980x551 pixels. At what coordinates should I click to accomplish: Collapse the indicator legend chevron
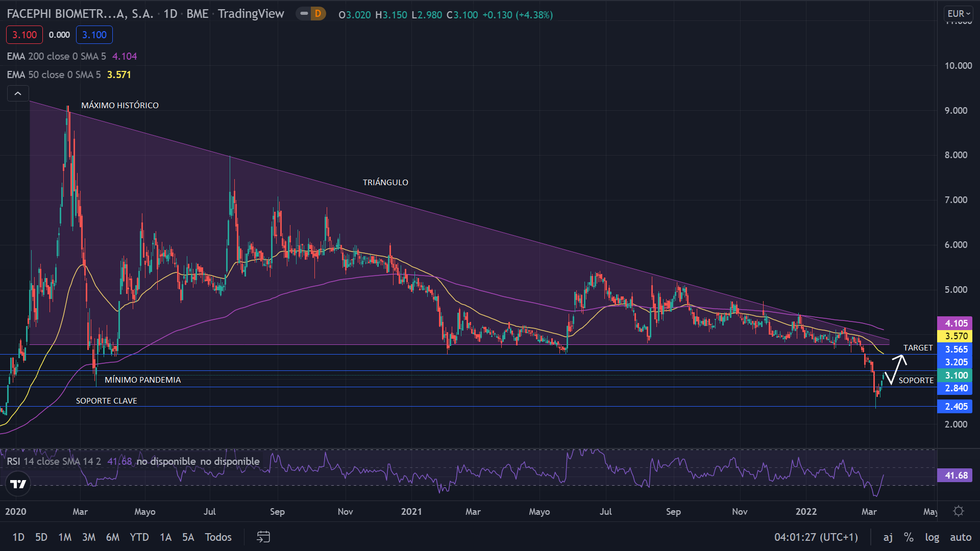(x=18, y=93)
